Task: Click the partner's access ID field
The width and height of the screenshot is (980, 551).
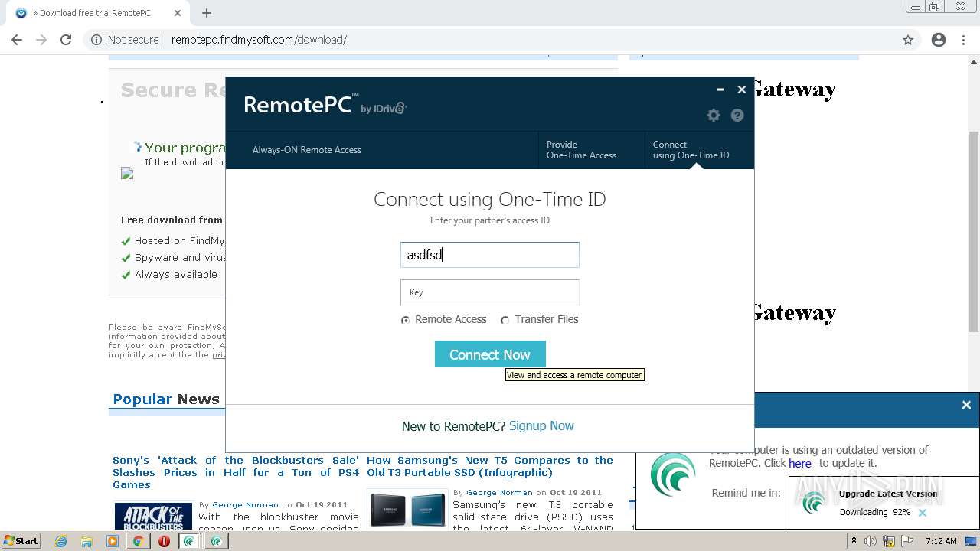Action: [x=490, y=255]
